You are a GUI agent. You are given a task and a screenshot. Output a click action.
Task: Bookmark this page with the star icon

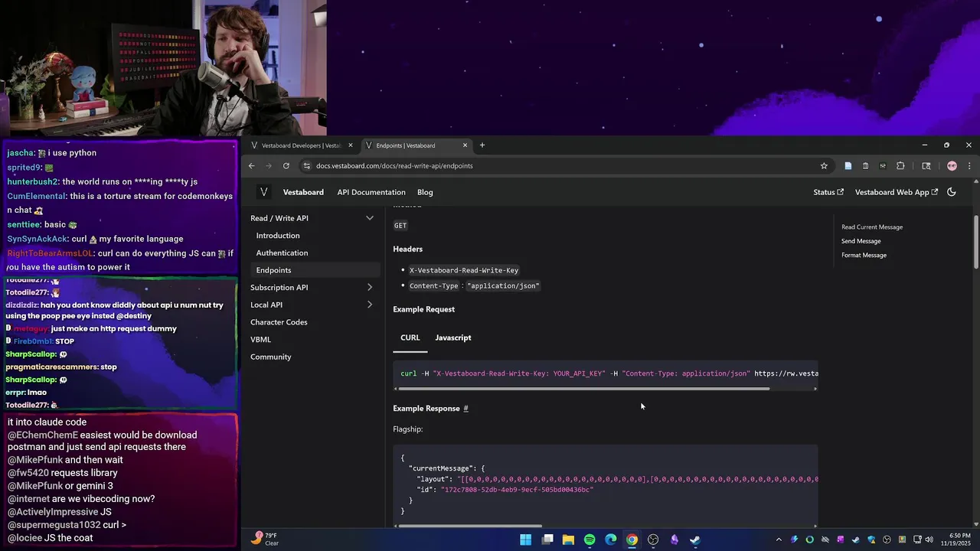pos(824,166)
